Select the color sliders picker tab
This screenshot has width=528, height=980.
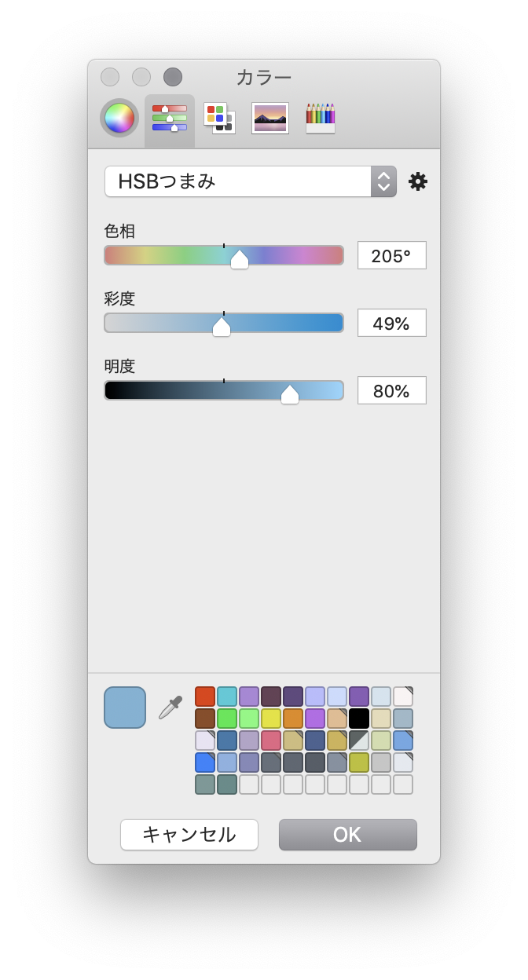[x=170, y=119]
